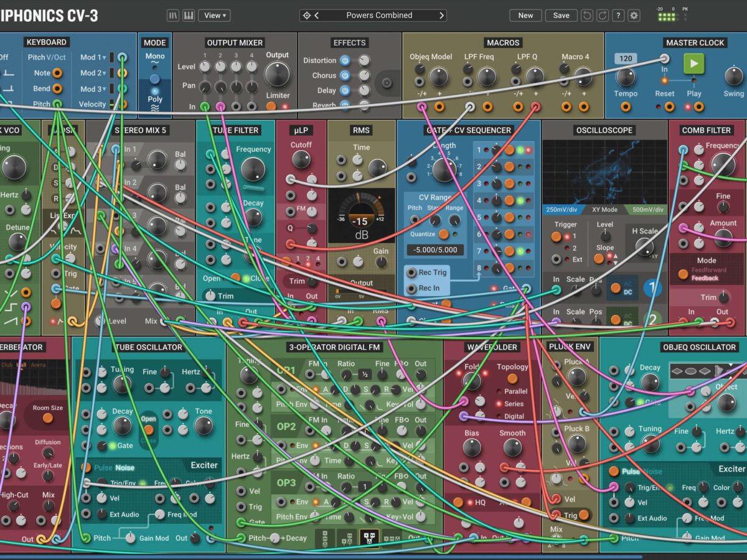Toggle the Distortion effect power button
Viewport: 747px width, 560px height.
pyautogui.click(x=344, y=60)
